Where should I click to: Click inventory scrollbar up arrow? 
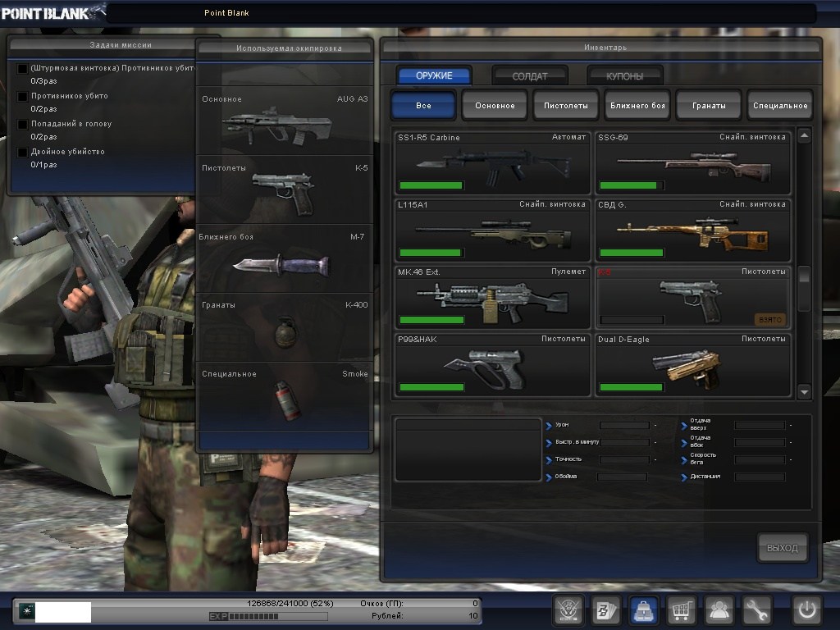coord(804,136)
